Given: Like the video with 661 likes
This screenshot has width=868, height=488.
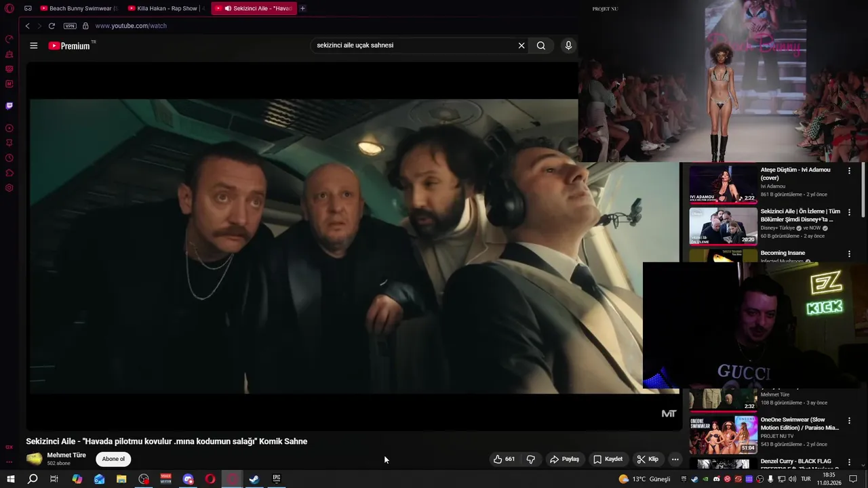Looking at the screenshot, I should [504, 459].
